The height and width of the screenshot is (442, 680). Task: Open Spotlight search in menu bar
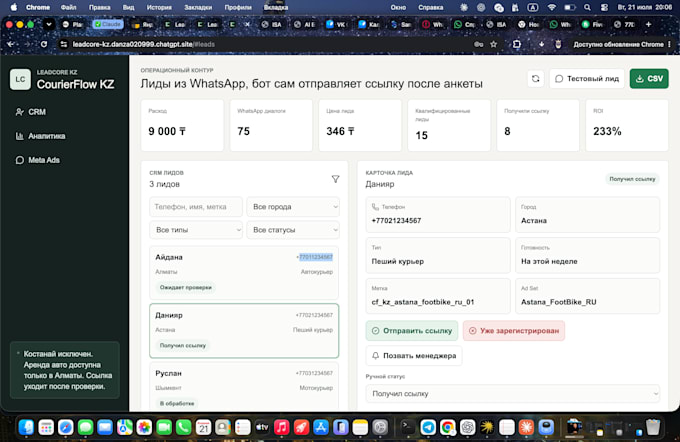(587, 7)
